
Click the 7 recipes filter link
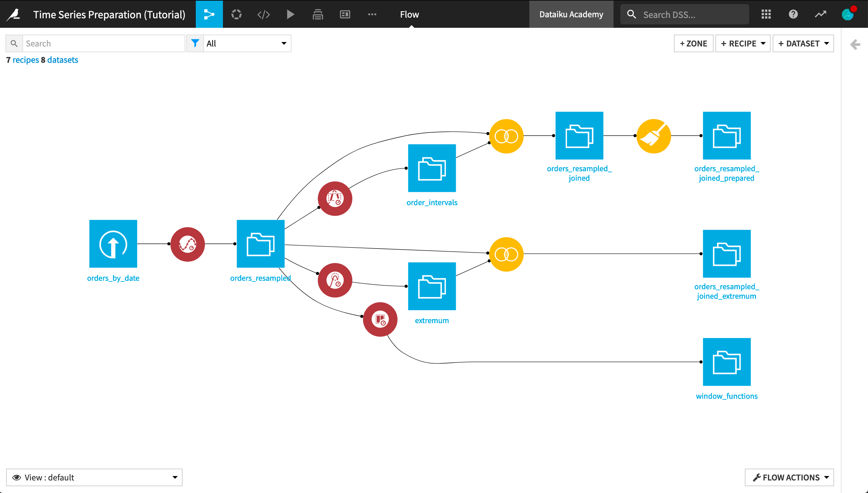click(24, 59)
